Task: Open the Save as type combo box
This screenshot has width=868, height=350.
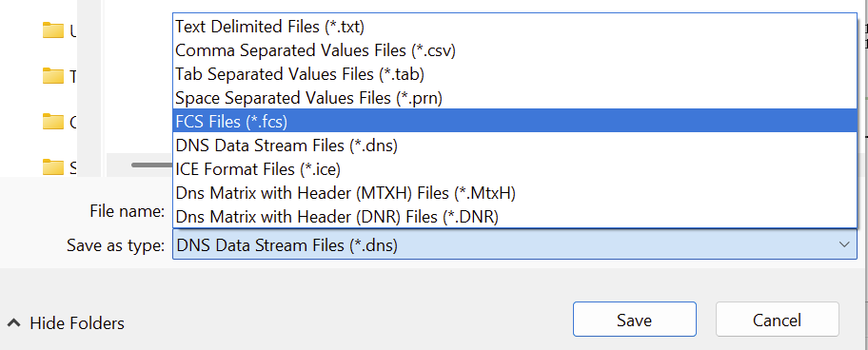Action: tap(515, 245)
